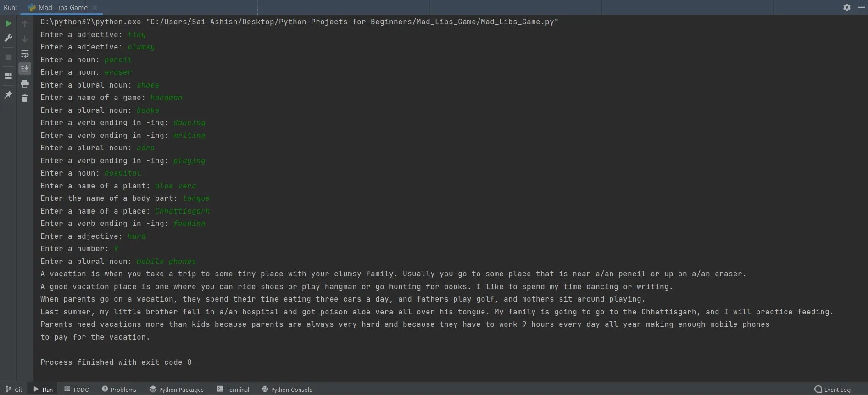
Task: Click the 'Process finished with exit code 0' line
Action: pos(116,362)
